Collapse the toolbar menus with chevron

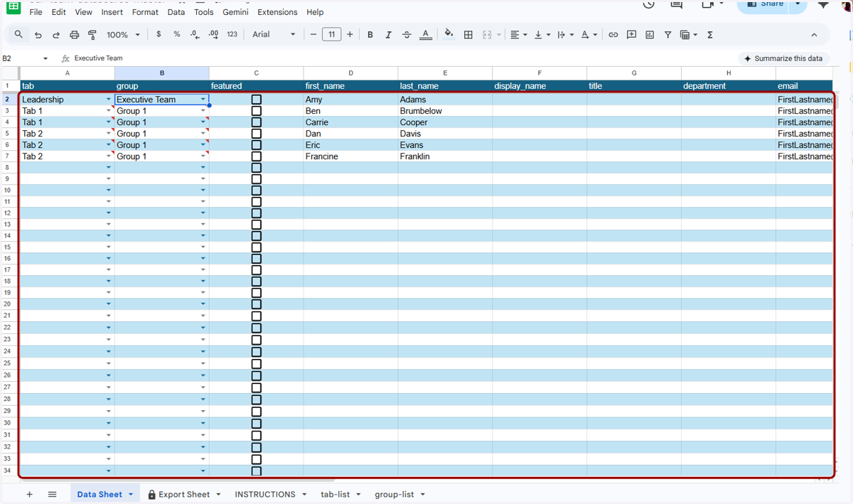tap(815, 34)
